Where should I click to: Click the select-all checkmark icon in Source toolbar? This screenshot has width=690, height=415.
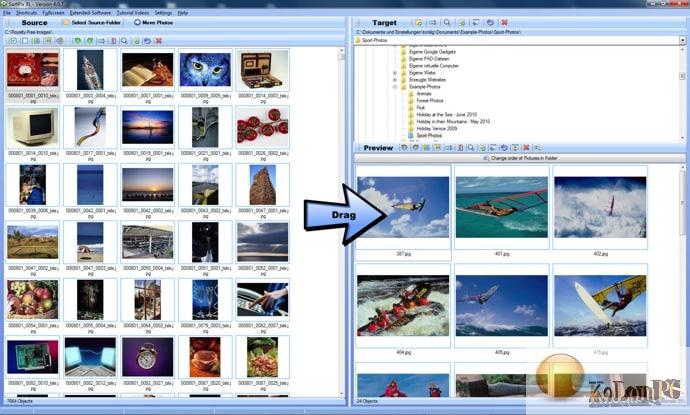[x=13, y=40]
